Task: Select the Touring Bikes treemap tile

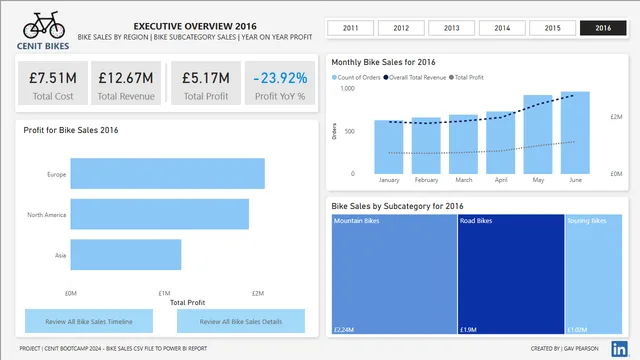Action: click(x=594, y=274)
